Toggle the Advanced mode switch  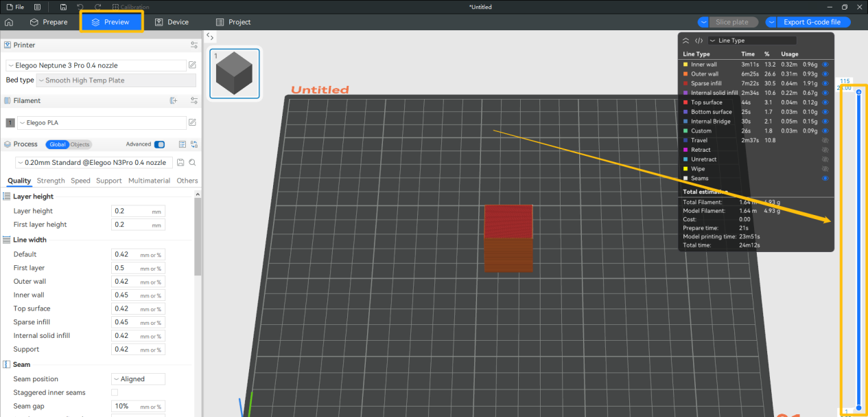[x=159, y=144]
